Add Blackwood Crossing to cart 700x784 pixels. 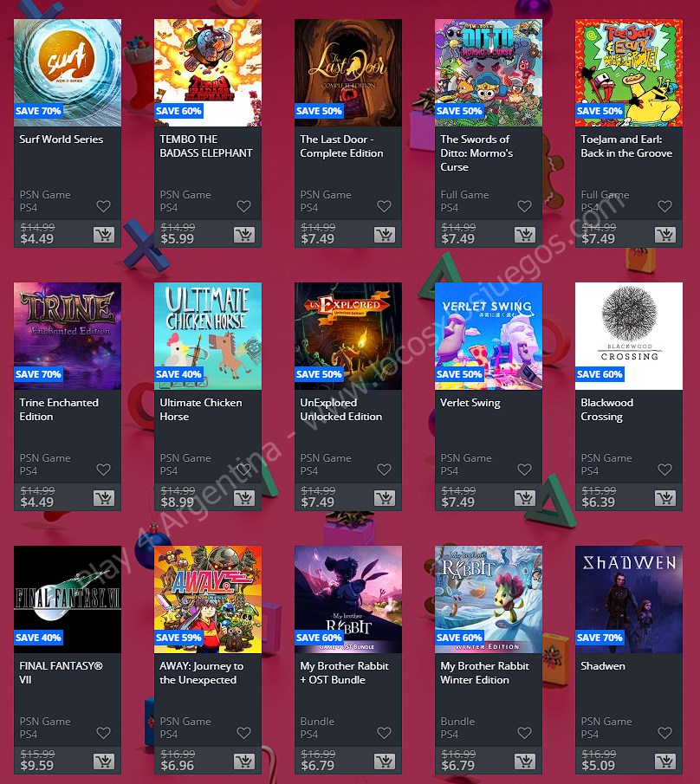pyautogui.click(x=665, y=498)
